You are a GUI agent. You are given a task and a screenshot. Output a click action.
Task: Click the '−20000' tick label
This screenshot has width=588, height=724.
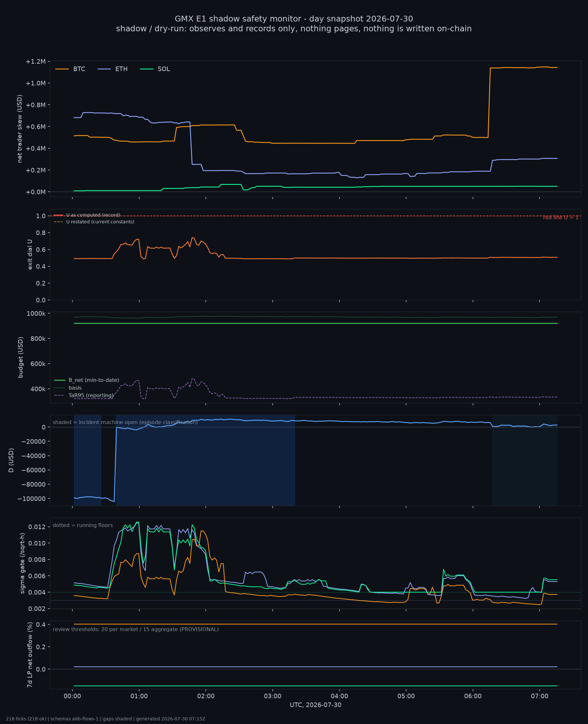33,442
